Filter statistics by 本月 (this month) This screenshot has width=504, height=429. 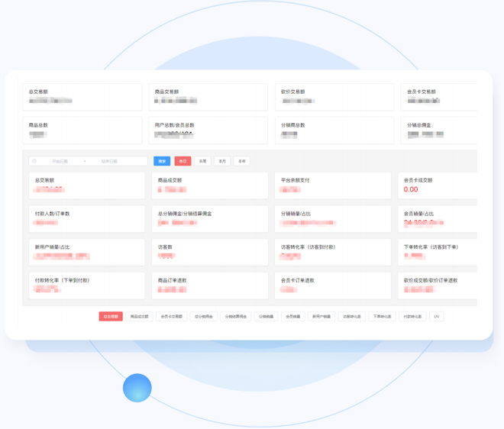coord(222,161)
